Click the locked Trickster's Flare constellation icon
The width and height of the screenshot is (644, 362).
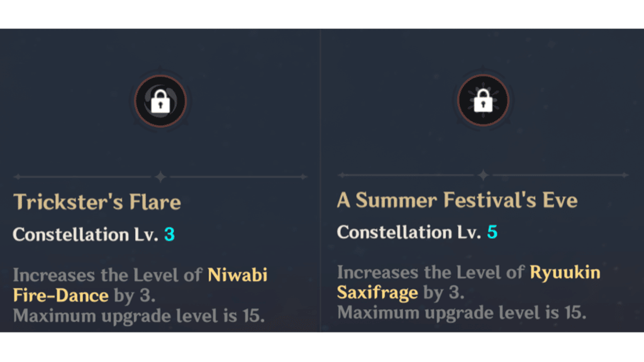pyautogui.click(x=160, y=101)
